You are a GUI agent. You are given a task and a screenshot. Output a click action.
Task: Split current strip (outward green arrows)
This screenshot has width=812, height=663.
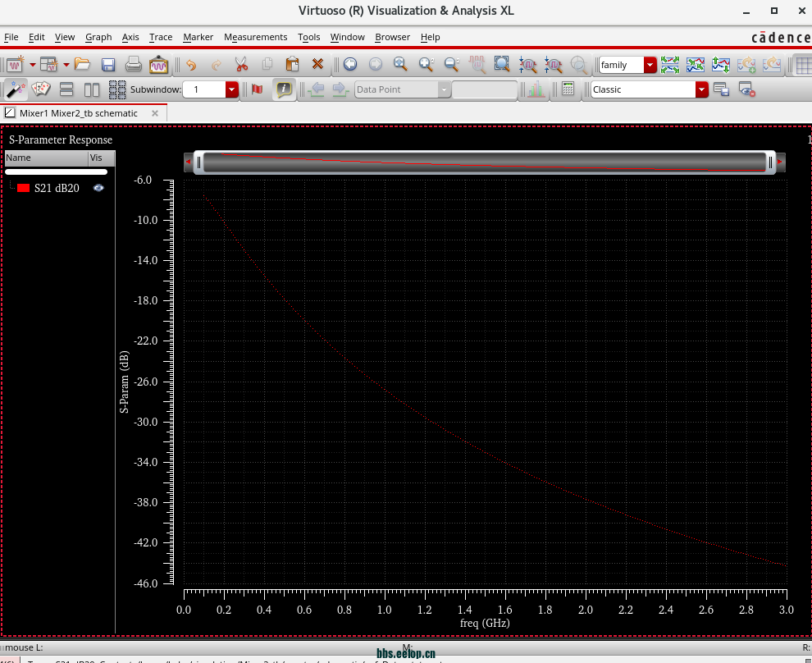tap(669, 64)
